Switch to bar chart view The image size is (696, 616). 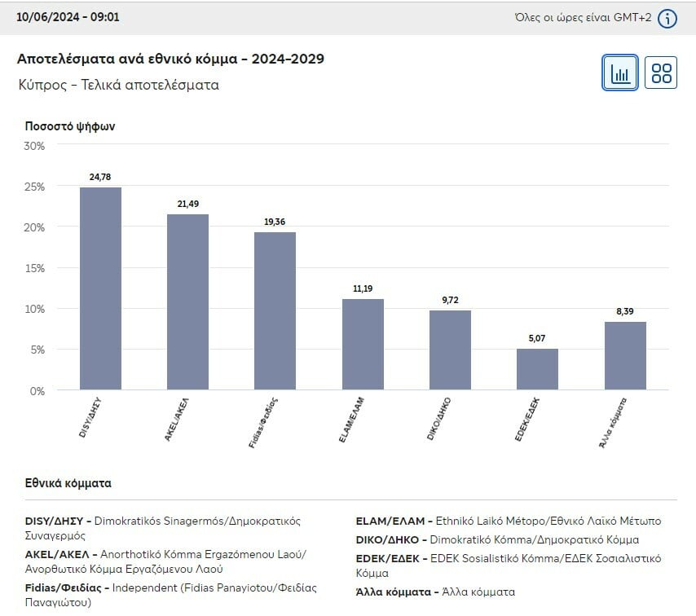pyautogui.click(x=619, y=73)
